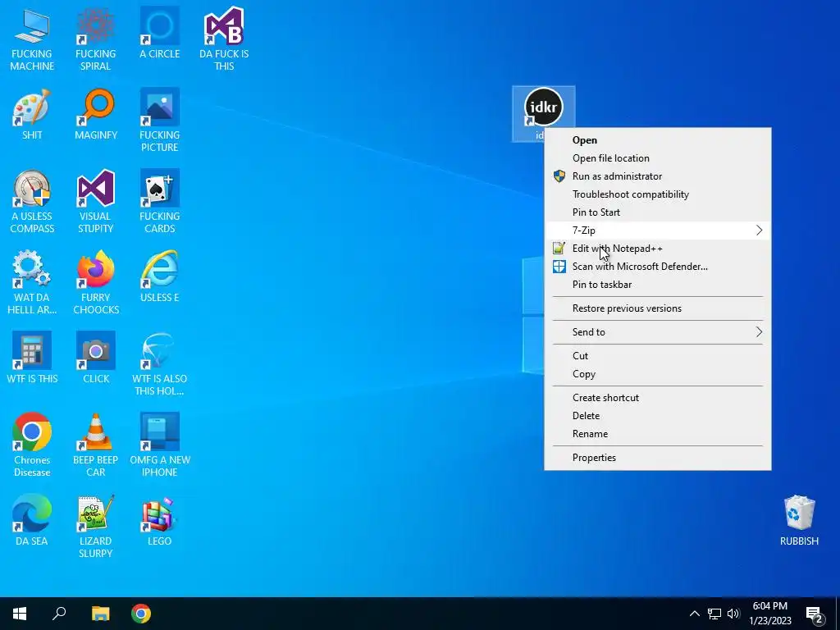Select the USLESS E Internet Explorer icon
840x630 pixels.
(160, 271)
